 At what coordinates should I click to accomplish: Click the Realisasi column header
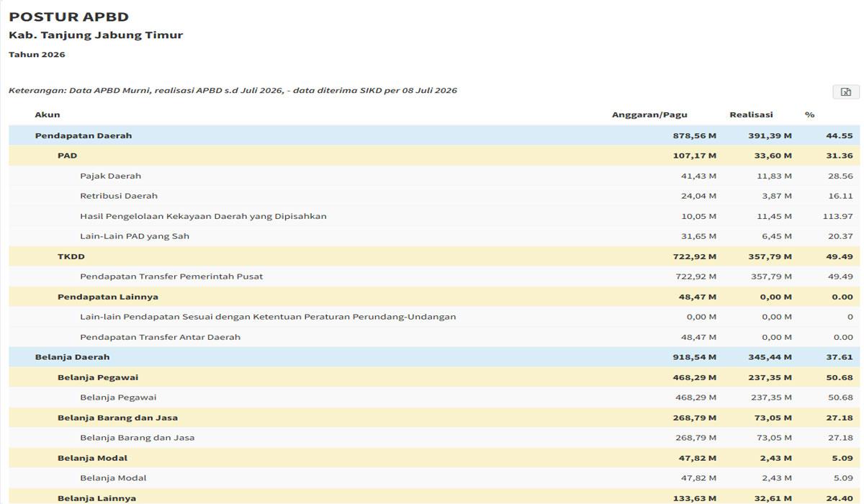tap(751, 114)
